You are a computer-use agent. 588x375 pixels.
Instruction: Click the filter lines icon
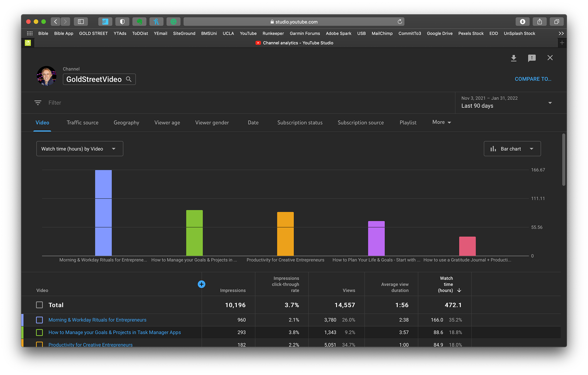(38, 103)
